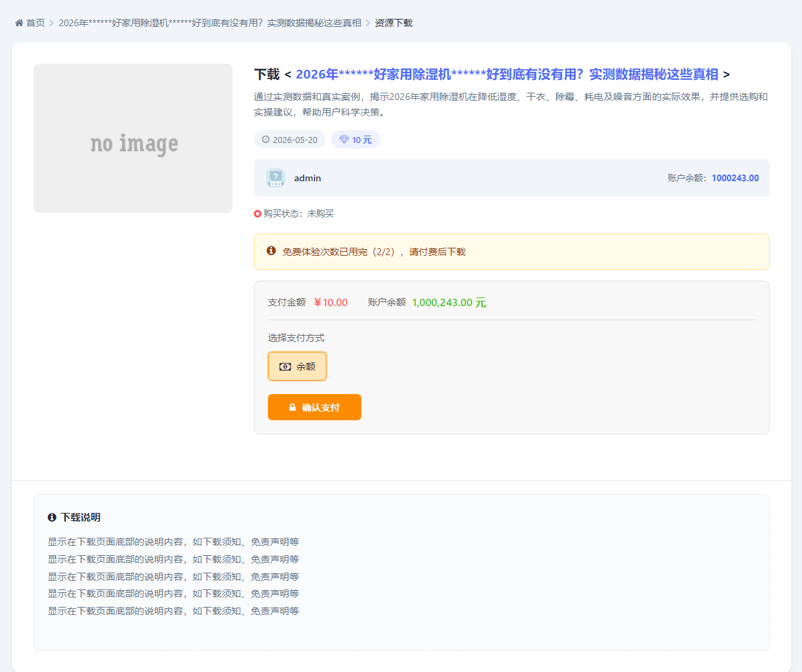Click green balance 1,000,243.00 元
The height and width of the screenshot is (672, 802).
449,303
